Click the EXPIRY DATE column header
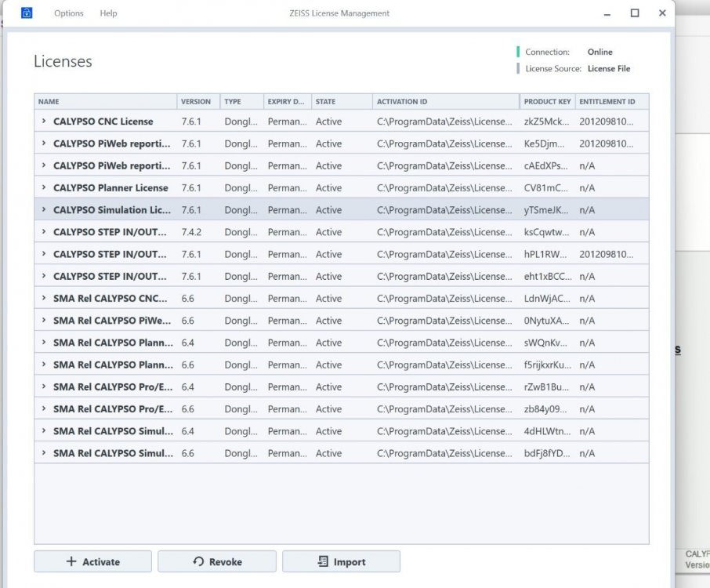This screenshot has width=710, height=588. 284,102
